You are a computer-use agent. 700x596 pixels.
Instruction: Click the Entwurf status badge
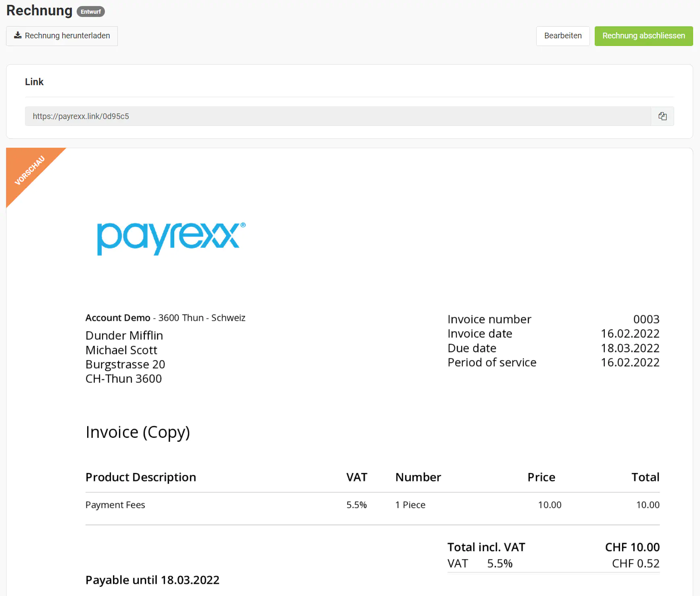tap(90, 12)
